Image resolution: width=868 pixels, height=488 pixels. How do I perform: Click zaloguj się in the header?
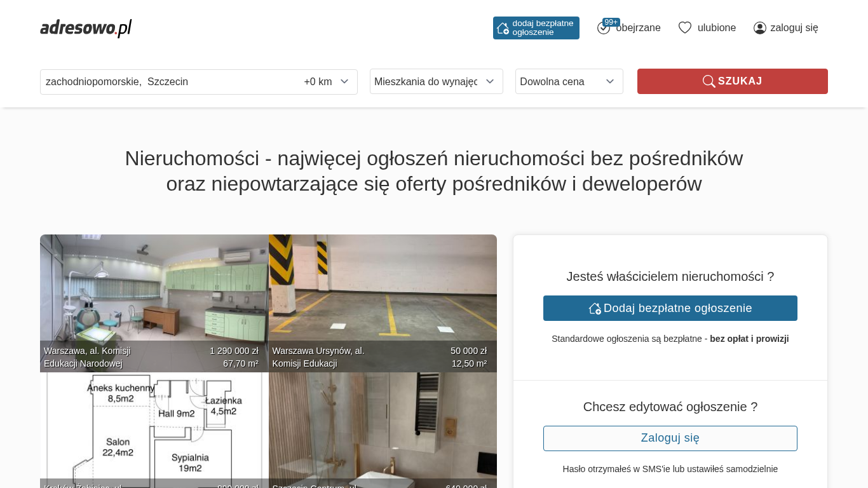pyautogui.click(x=794, y=28)
